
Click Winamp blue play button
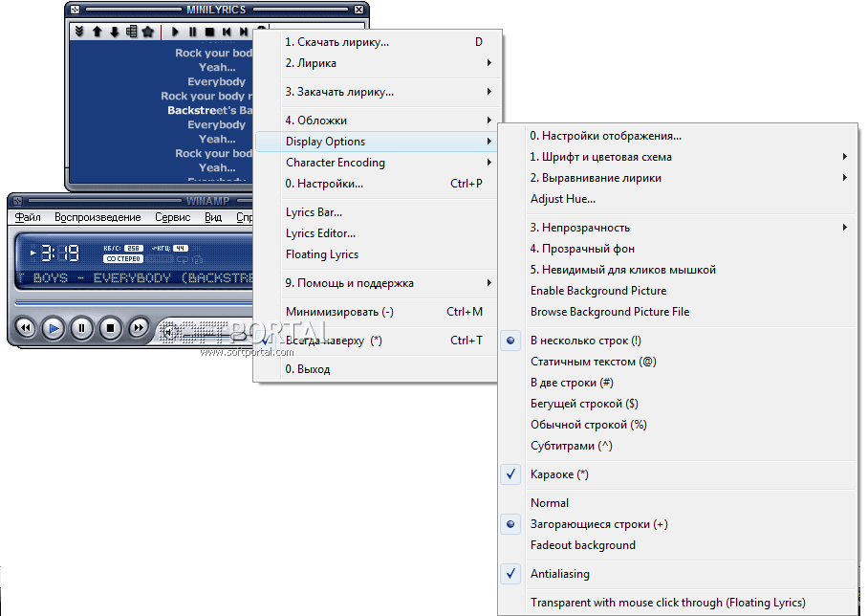click(x=54, y=328)
